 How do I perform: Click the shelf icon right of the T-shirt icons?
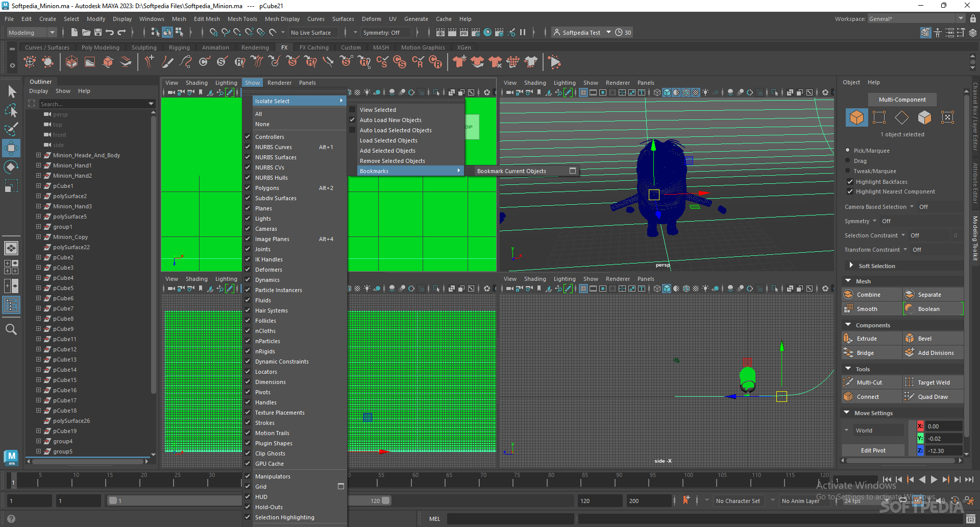[555, 62]
